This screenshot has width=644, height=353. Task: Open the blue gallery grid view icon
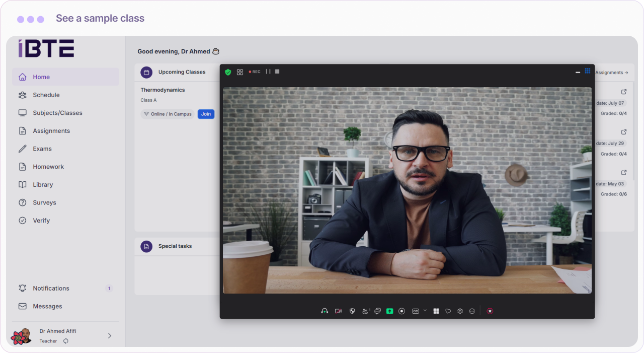[x=588, y=71]
